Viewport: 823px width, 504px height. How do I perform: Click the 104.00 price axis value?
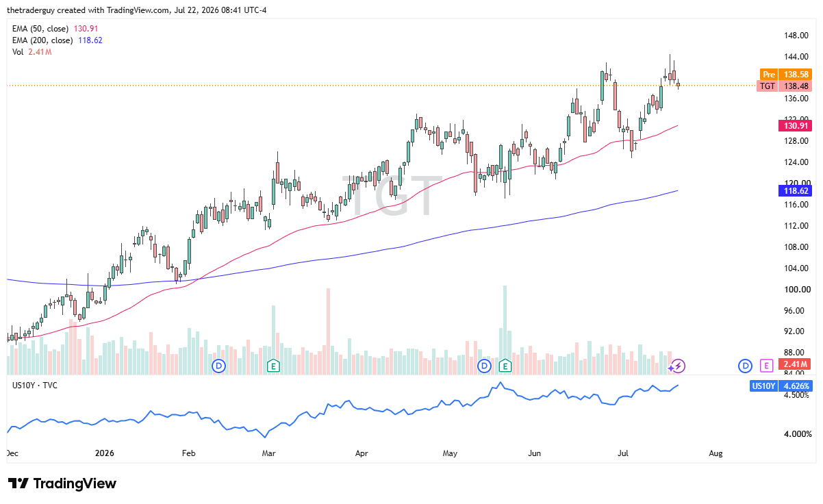(x=797, y=268)
